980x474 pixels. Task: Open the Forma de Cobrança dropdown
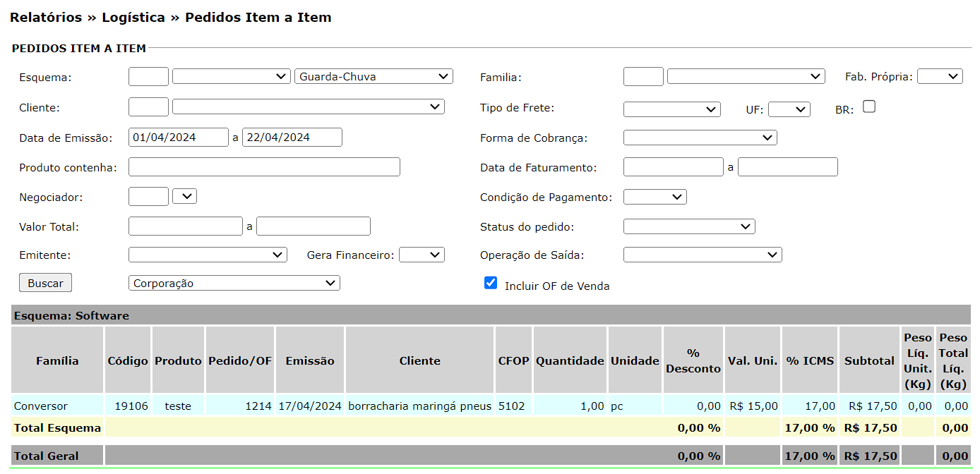[x=700, y=138]
